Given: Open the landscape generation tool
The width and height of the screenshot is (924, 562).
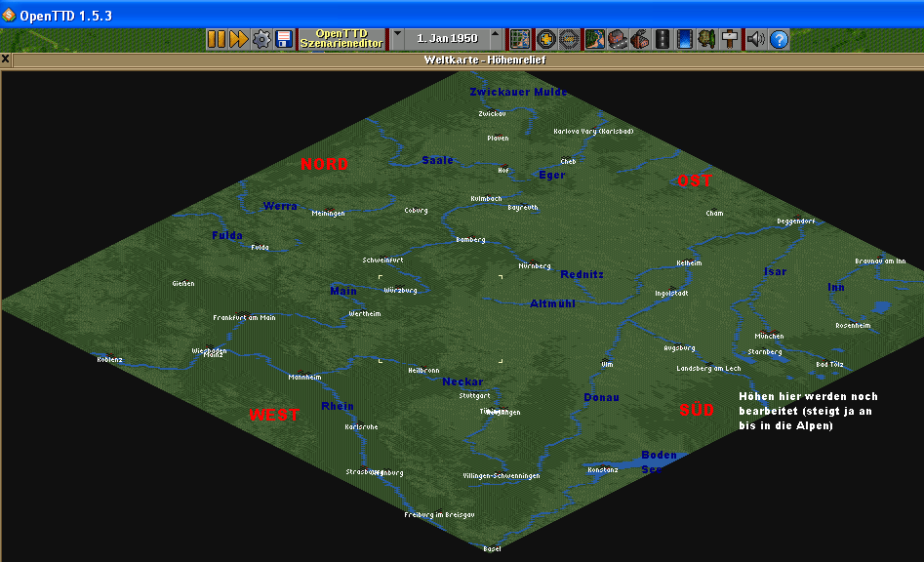Looking at the screenshot, I should click(x=594, y=39).
